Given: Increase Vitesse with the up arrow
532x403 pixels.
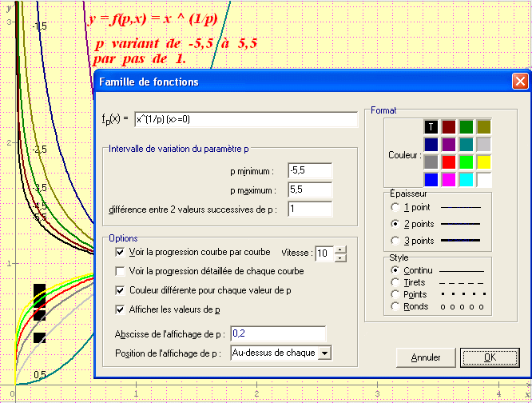Looking at the screenshot, I should coord(341,249).
